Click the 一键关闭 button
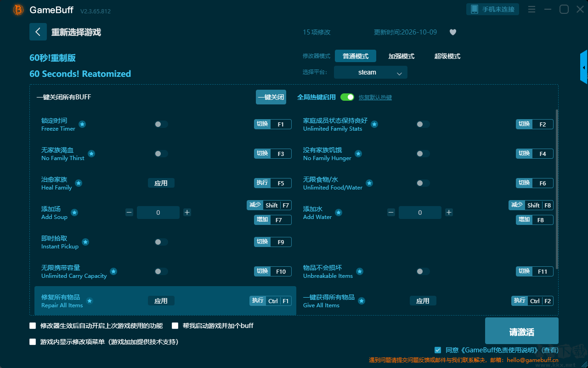The height and width of the screenshot is (368, 588). 271,97
